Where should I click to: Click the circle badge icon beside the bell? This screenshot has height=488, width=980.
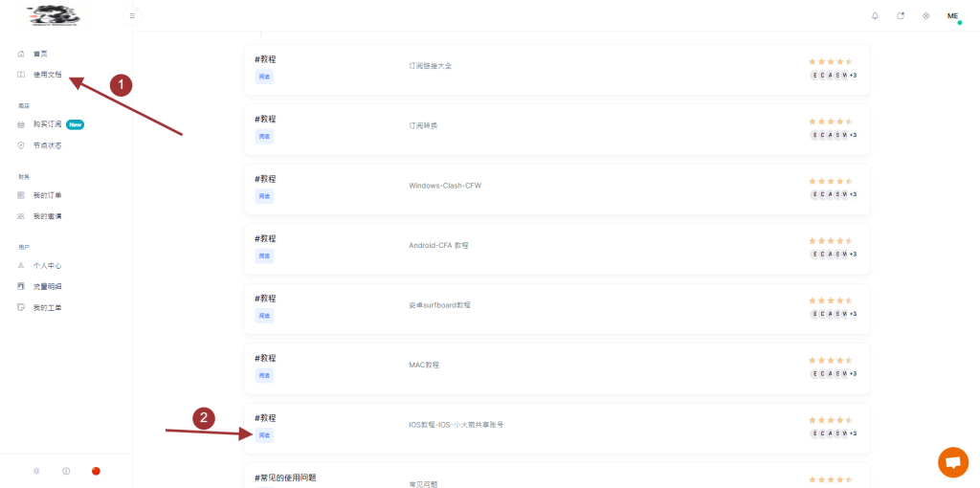point(901,15)
